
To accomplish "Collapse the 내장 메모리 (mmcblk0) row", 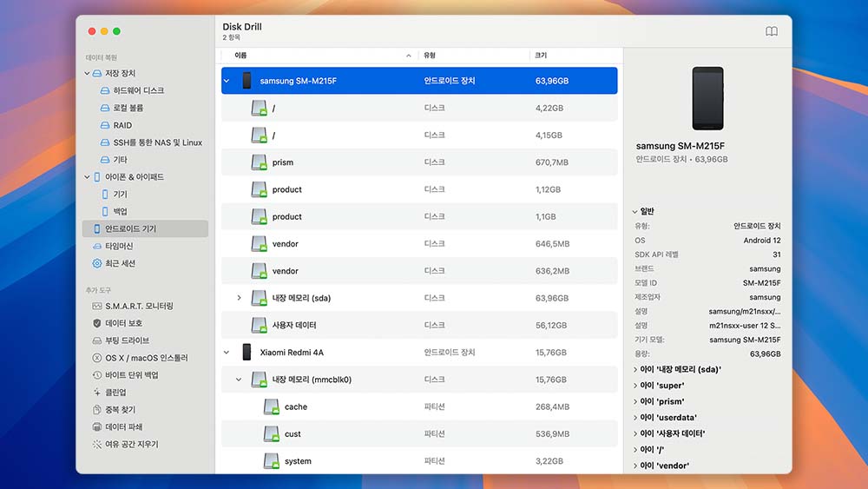I will click(239, 380).
